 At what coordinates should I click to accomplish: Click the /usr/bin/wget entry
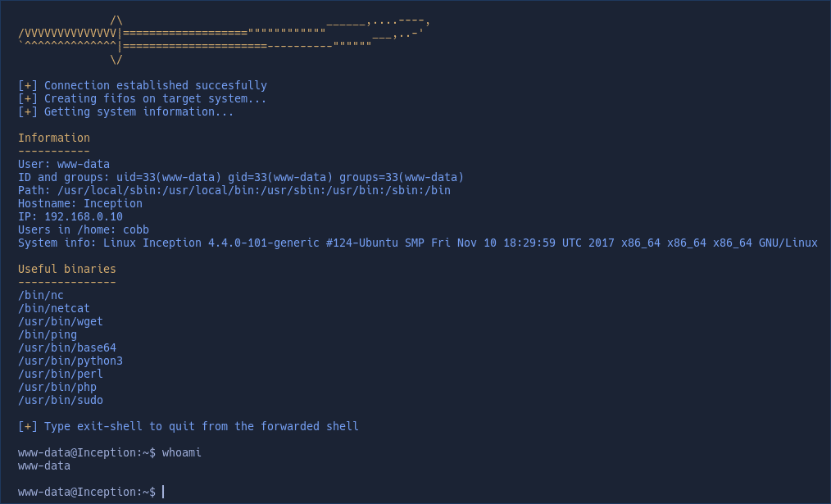61,322
